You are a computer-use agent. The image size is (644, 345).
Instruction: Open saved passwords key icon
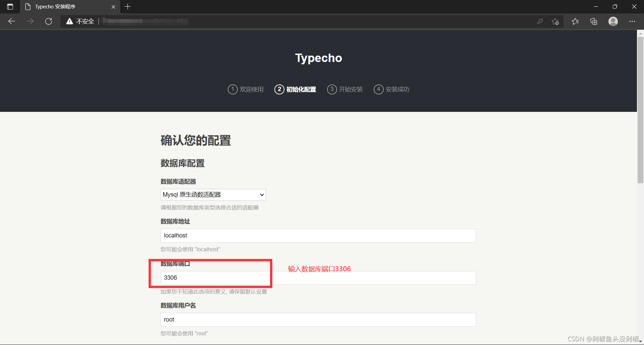pyautogui.click(x=540, y=21)
